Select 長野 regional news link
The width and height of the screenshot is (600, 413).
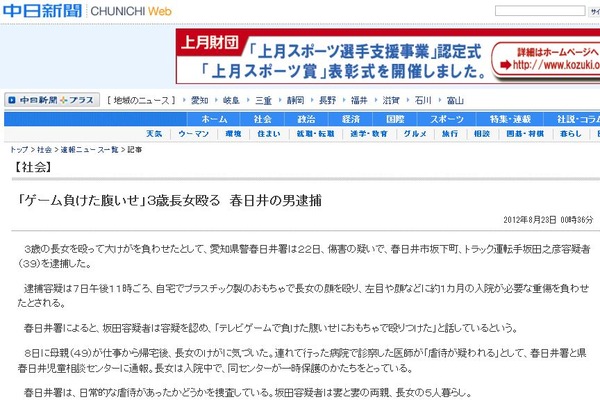(x=328, y=100)
